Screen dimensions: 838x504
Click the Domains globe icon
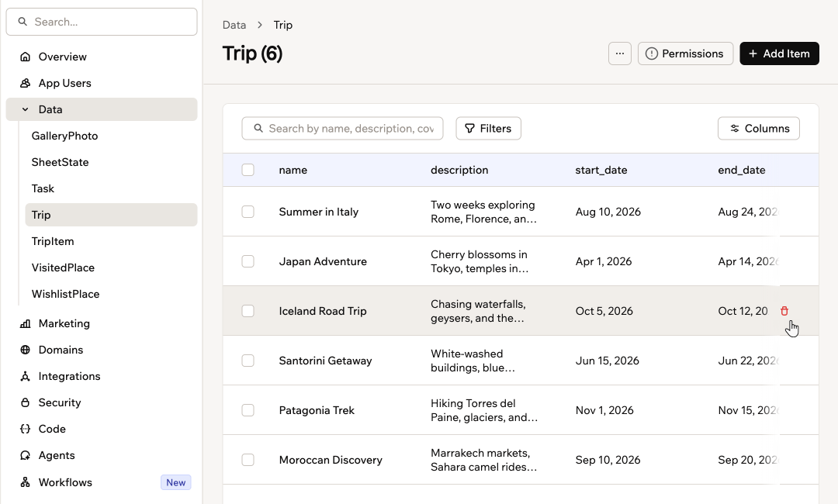coord(25,350)
